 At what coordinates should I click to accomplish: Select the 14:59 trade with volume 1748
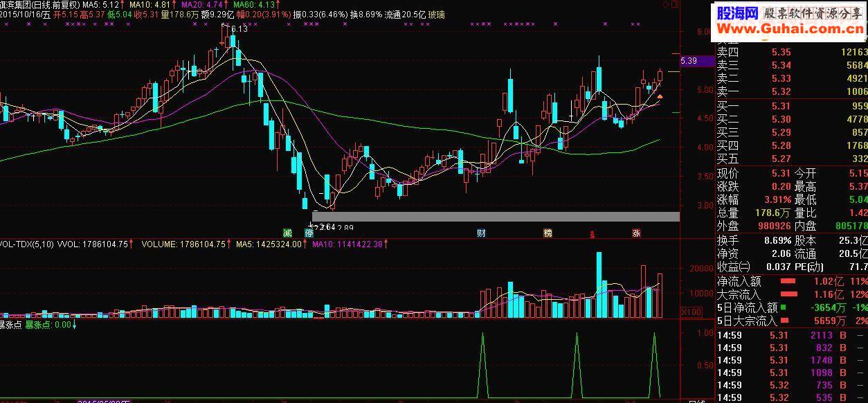pyautogui.click(x=791, y=360)
